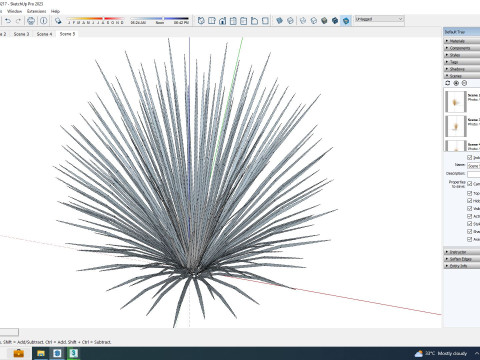Select the Wireframe face style icon
This screenshot has height=360, width=480.
(x=303, y=21)
